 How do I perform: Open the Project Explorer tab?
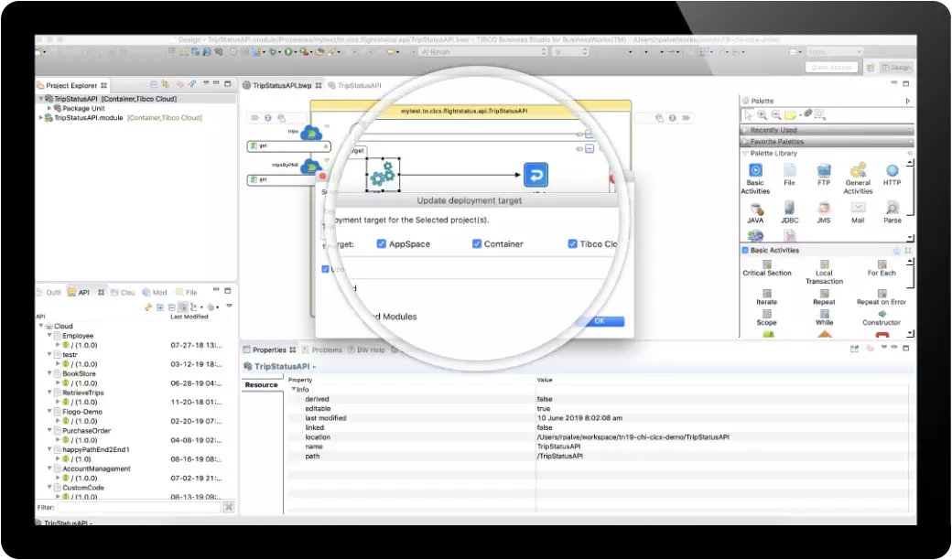[71, 85]
